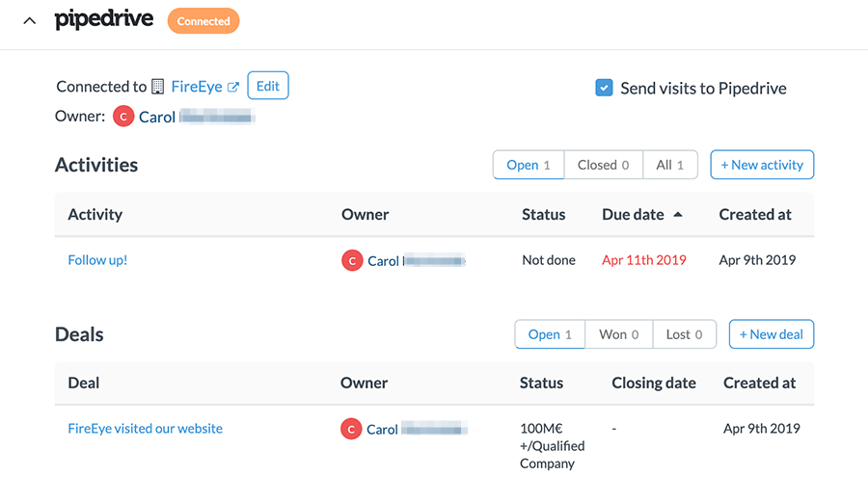Switch to the Open deals tab
Viewport: 868px width, 502px height.
point(550,334)
